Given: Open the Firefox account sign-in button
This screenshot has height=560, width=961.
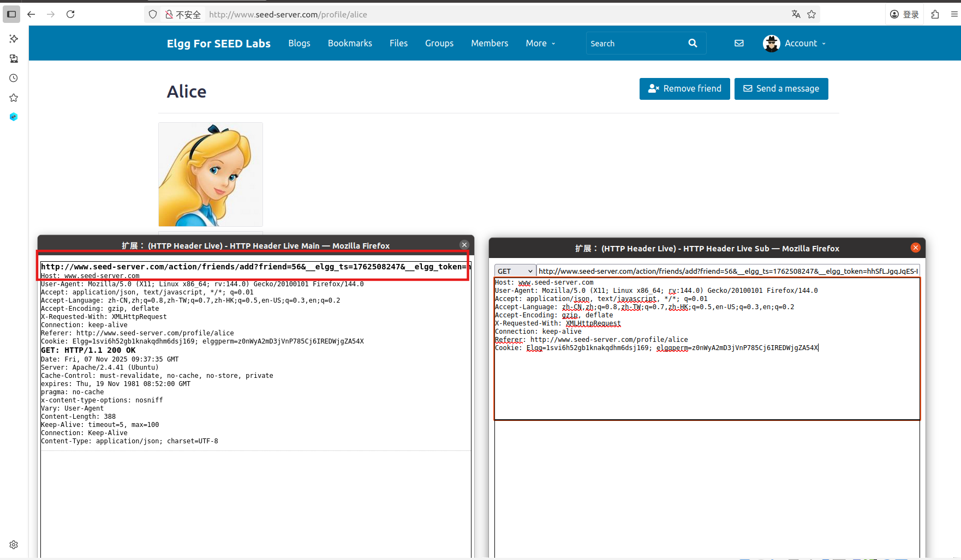Looking at the screenshot, I should pyautogui.click(x=904, y=14).
